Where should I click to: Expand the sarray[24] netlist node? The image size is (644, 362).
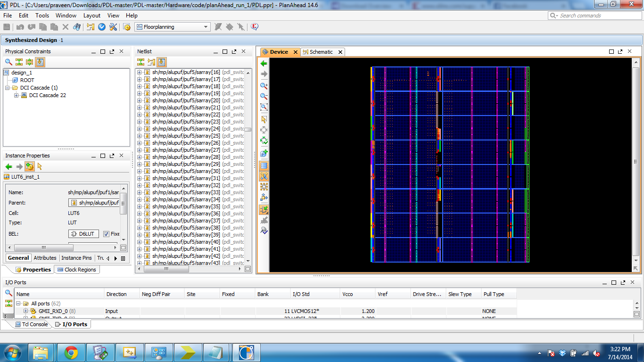tap(140, 129)
